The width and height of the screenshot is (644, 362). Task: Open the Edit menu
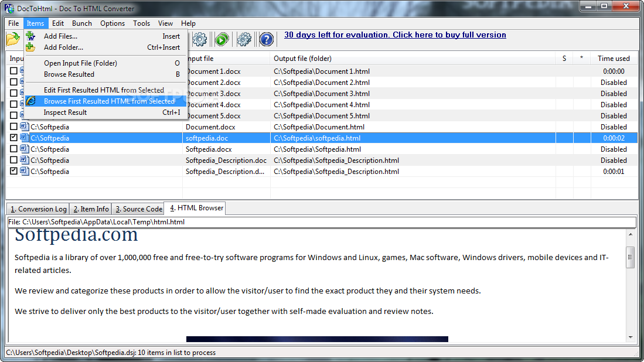coord(58,23)
